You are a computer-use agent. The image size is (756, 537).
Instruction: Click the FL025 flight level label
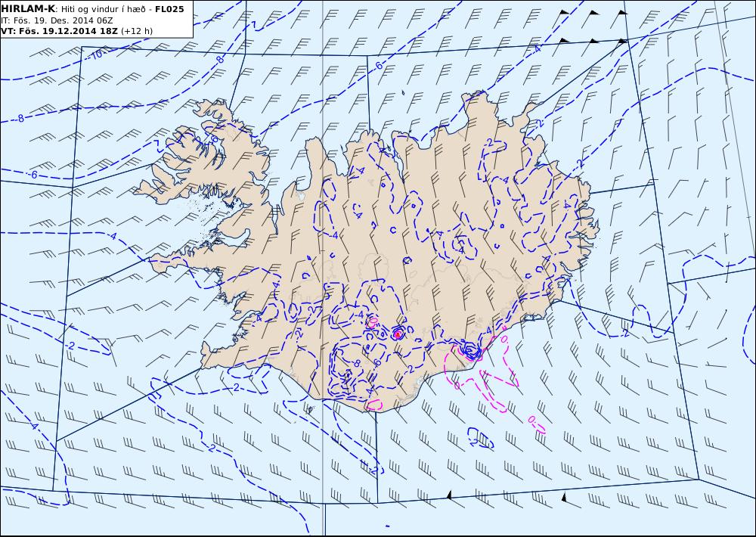click(169, 9)
